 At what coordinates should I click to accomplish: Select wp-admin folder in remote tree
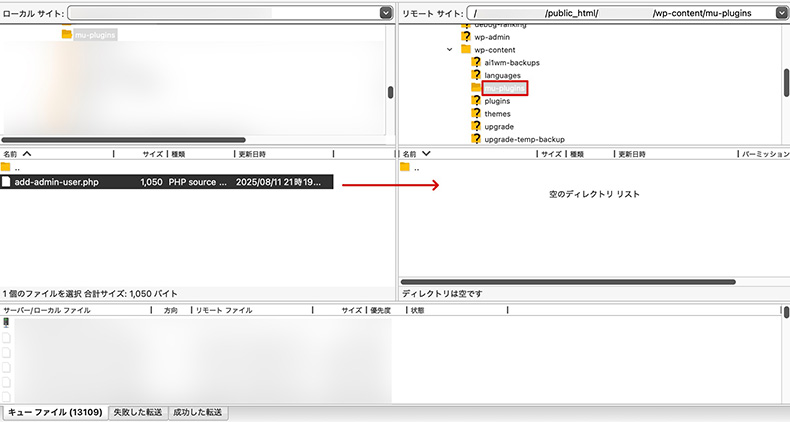pos(492,37)
